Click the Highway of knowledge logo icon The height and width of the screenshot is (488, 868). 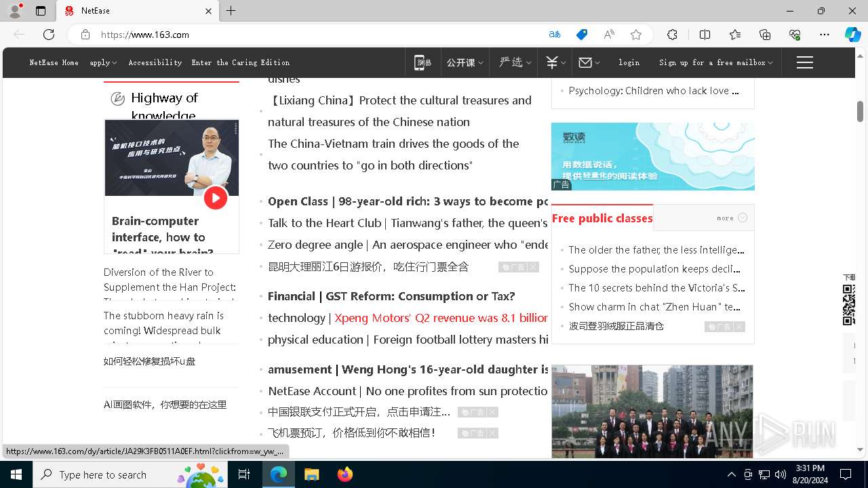pyautogui.click(x=117, y=99)
